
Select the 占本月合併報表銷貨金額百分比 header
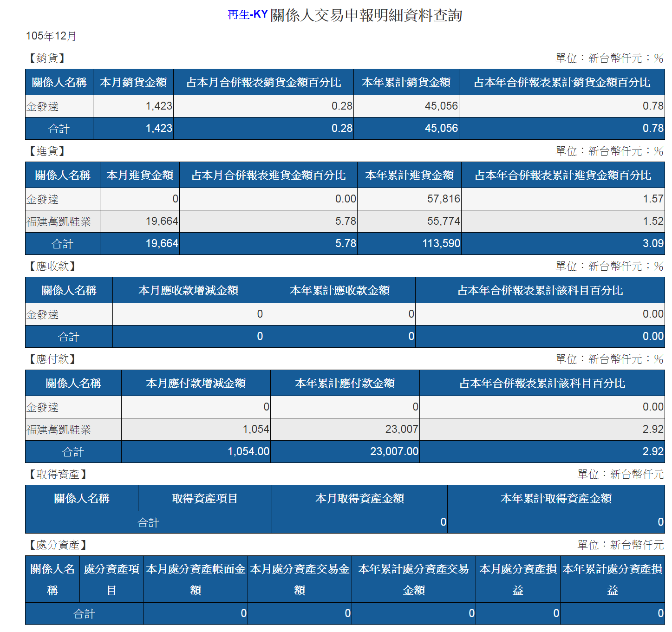263,82
